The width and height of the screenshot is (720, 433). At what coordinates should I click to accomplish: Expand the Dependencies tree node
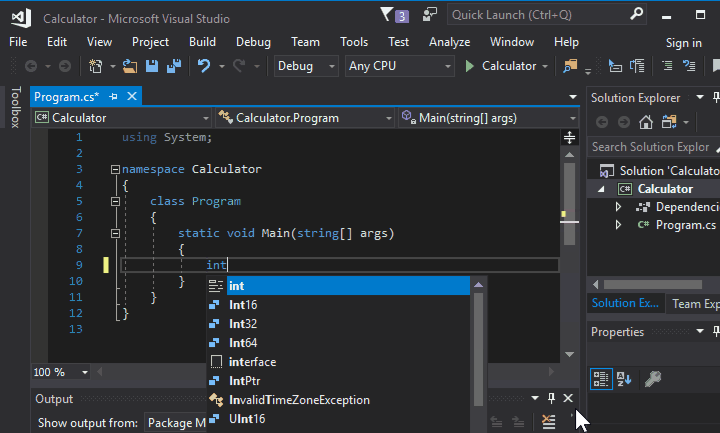click(618, 207)
